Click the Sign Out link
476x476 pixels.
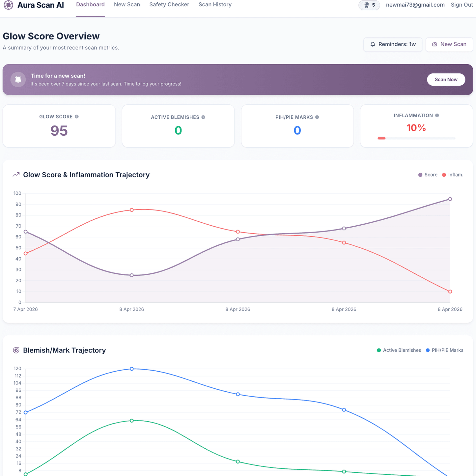point(462,5)
